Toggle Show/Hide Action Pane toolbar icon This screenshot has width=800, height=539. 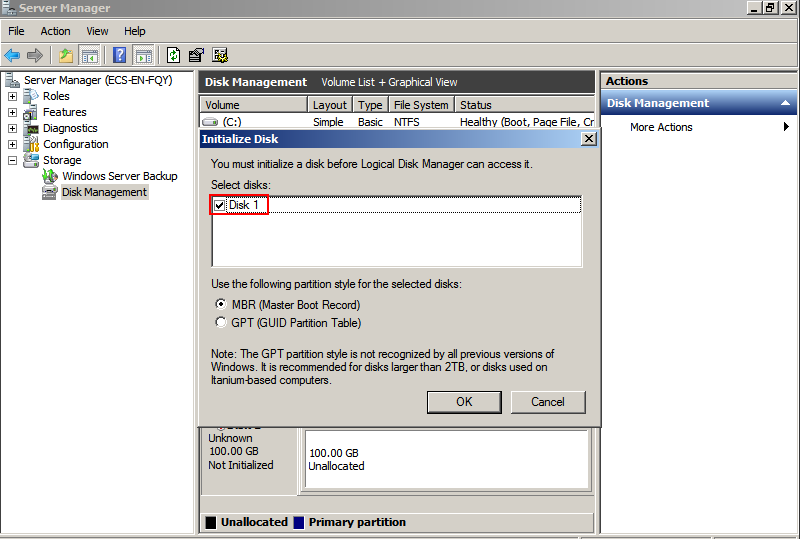pos(143,55)
